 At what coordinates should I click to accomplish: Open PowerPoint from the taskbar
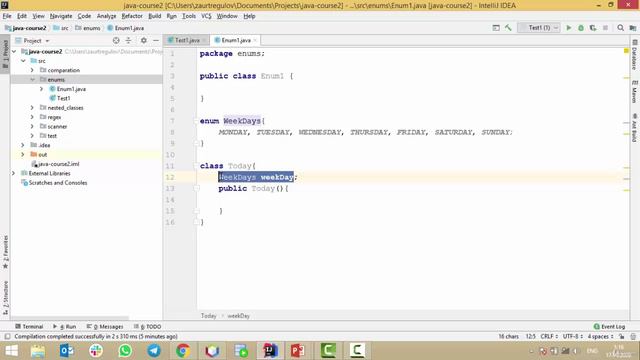[298, 351]
